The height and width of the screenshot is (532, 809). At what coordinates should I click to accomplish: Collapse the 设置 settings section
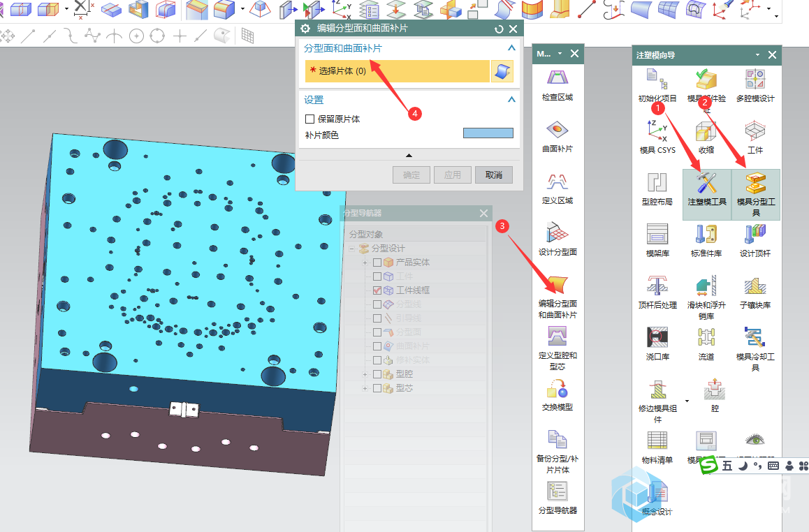pyautogui.click(x=511, y=100)
